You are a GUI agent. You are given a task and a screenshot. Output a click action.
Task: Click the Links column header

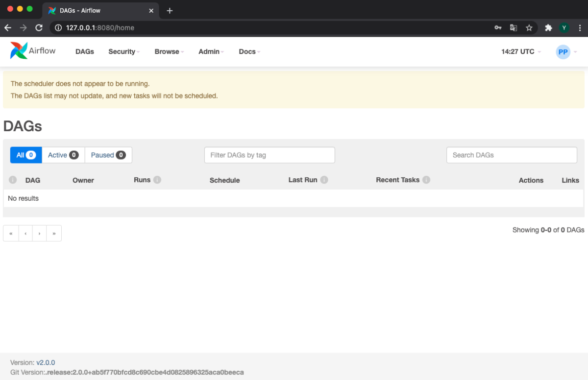coord(570,180)
